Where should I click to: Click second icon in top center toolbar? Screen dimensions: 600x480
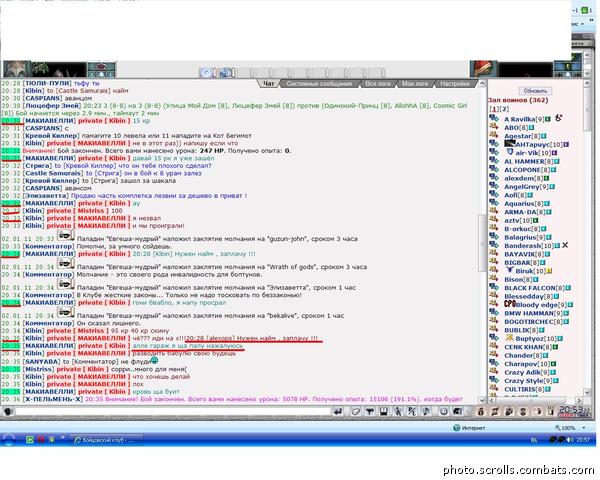[x=225, y=72]
